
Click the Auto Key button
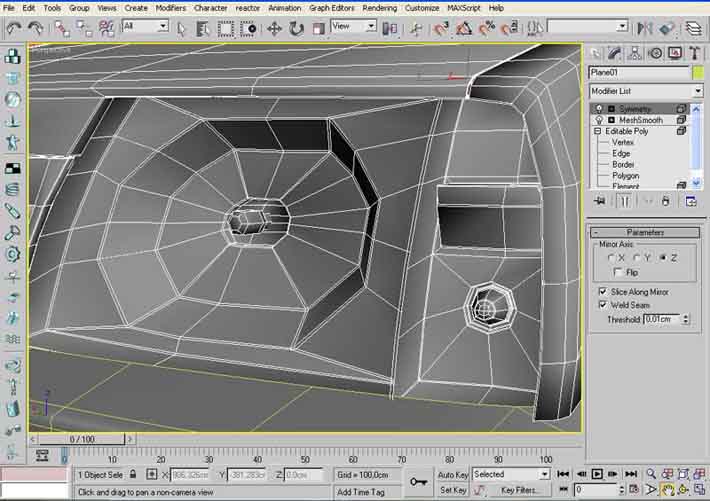[452, 474]
